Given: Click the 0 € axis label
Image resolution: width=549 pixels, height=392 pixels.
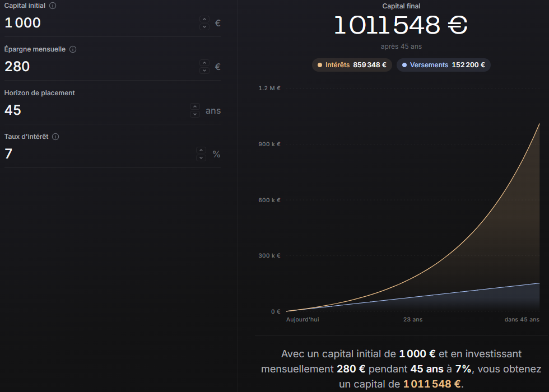Looking at the screenshot, I should click(x=276, y=311).
